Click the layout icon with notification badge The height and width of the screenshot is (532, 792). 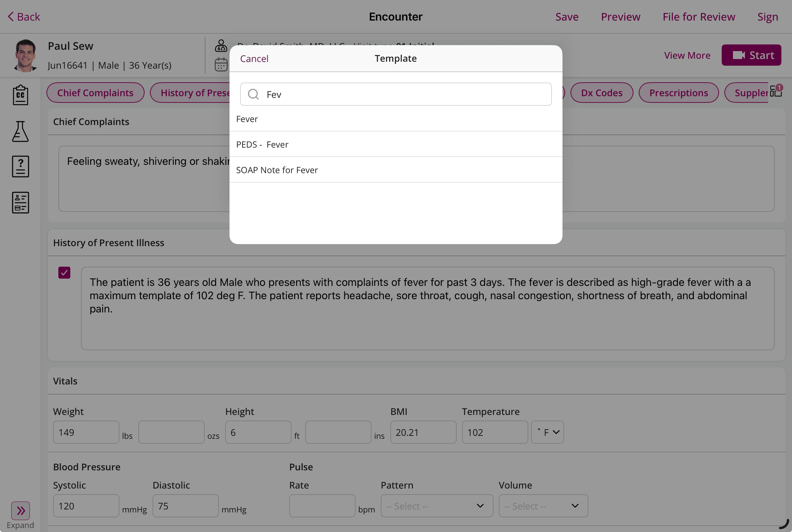776,91
